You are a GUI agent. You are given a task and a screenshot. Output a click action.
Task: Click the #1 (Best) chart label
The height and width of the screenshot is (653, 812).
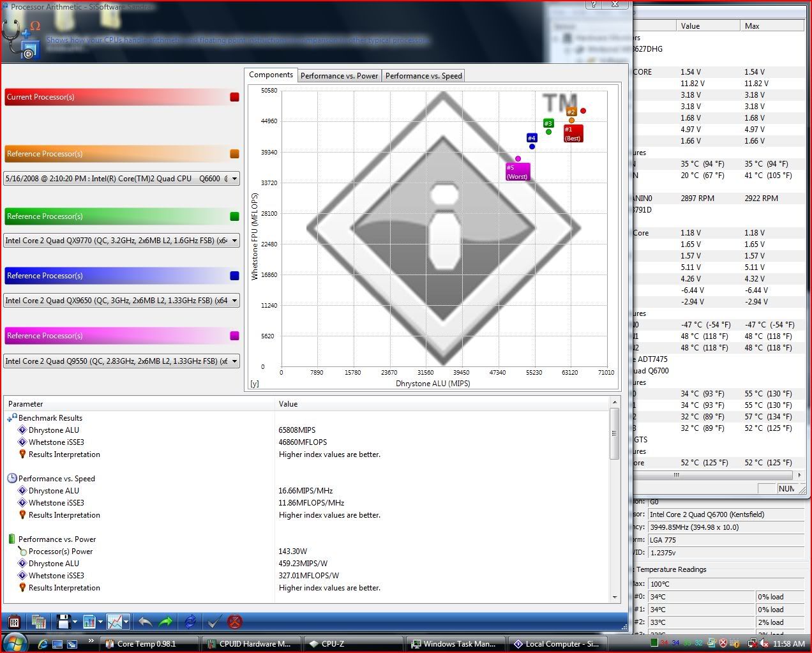(573, 133)
